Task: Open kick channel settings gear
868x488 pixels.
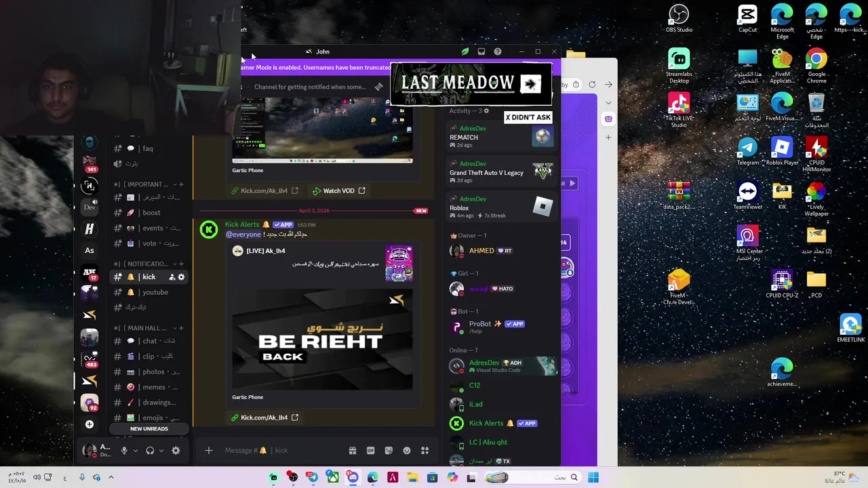Action: click(181, 277)
